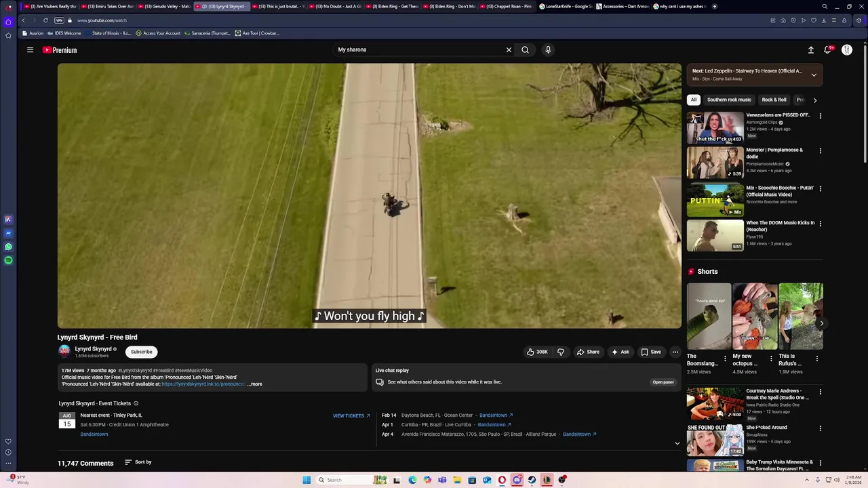Open the Spotify player in the sidebar
This screenshot has height=488, width=868.
tap(8, 260)
